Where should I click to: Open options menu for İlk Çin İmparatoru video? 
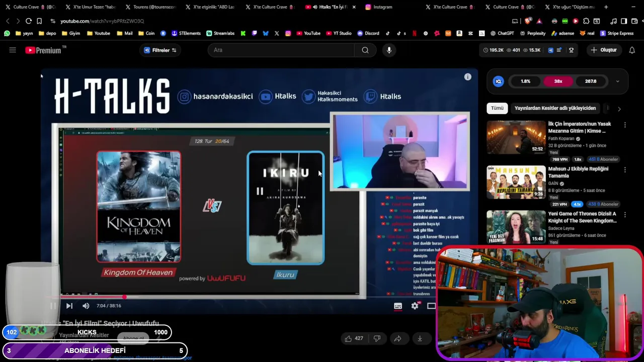625,125
